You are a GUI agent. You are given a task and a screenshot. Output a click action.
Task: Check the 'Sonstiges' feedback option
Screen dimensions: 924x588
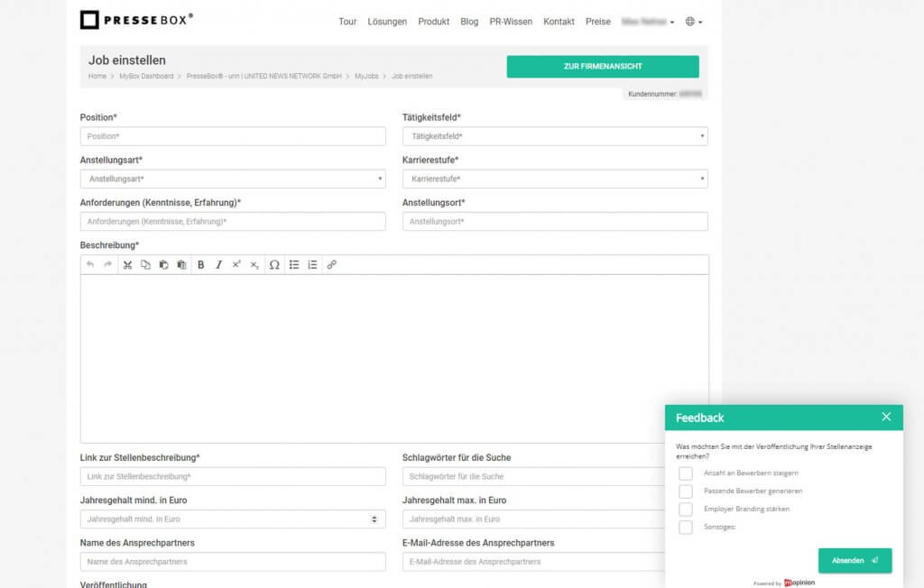click(x=686, y=528)
